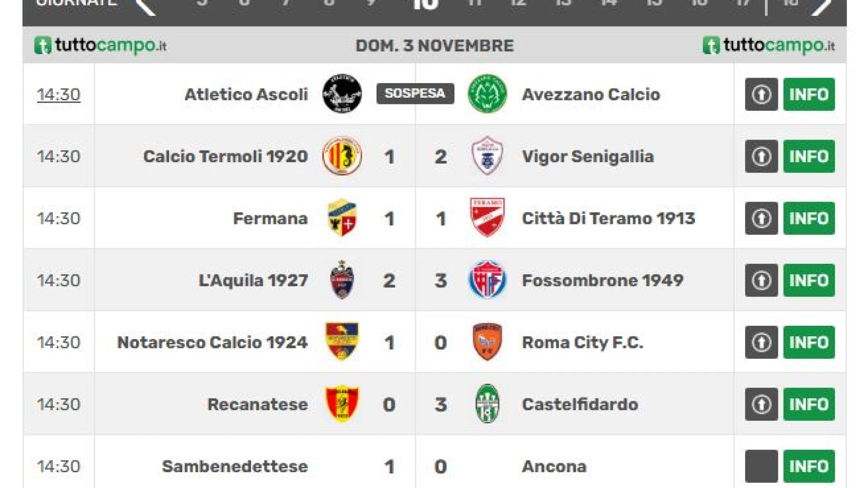Image resolution: width=868 pixels, height=488 pixels.
Task: Go to the previous giornate with the left arrow
Action: click(x=146, y=5)
